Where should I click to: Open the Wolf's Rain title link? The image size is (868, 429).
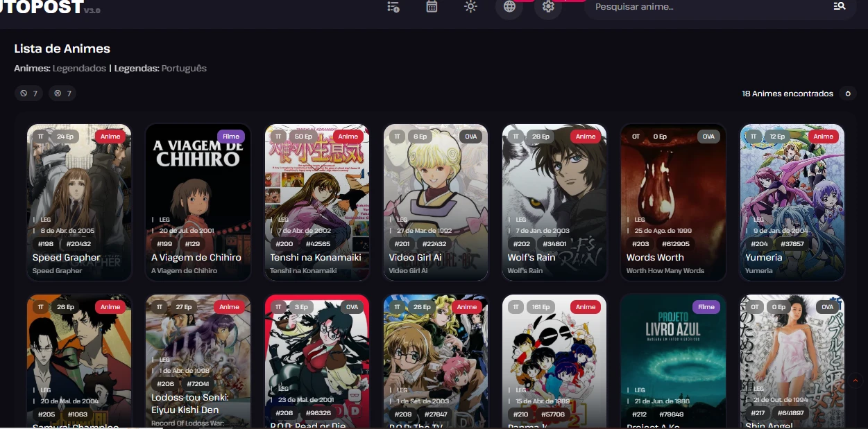point(531,257)
